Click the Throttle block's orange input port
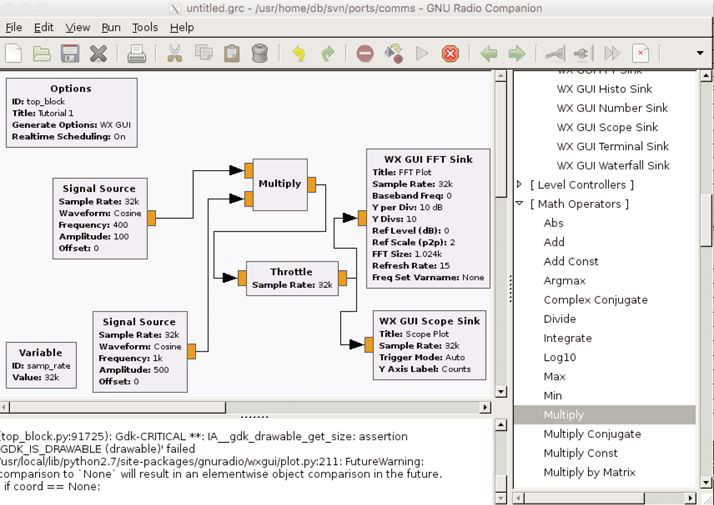 pos(242,278)
